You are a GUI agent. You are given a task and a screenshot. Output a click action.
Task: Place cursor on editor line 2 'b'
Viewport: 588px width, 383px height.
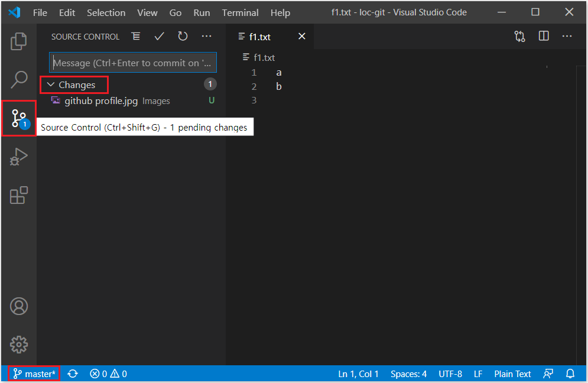[278, 86]
